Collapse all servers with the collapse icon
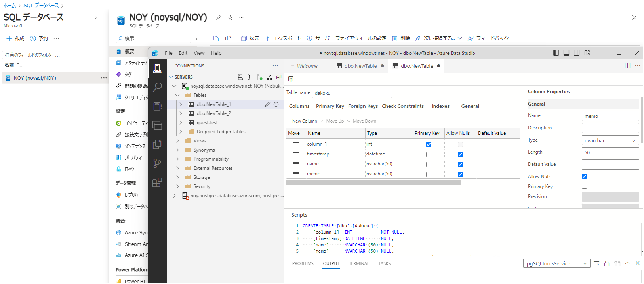Screen dimensions: 644x284 click(x=279, y=77)
